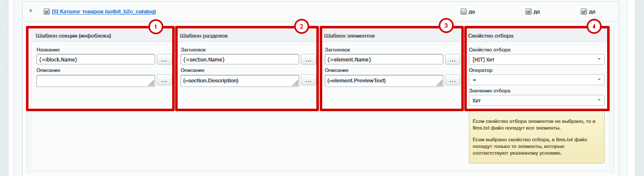The width and height of the screenshot is (644, 176).
Task: Open the Свойство отбора '[HIT] Хит' dropdown
Action: (536, 59)
